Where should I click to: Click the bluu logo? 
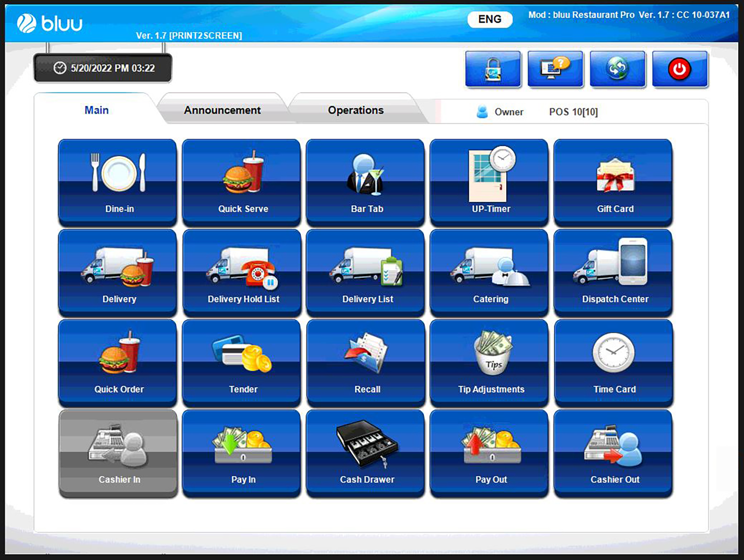50,23
